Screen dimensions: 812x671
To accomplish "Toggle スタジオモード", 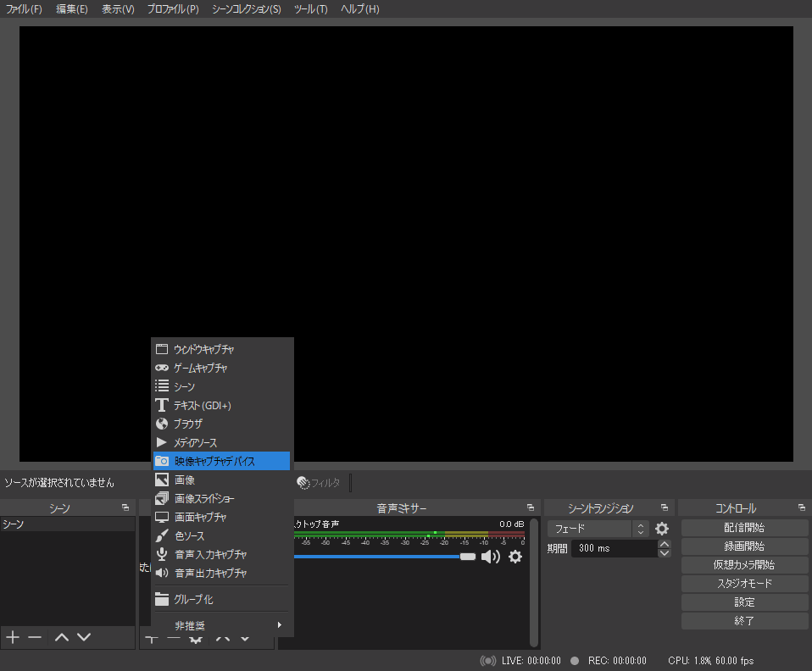I will coord(745,584).
